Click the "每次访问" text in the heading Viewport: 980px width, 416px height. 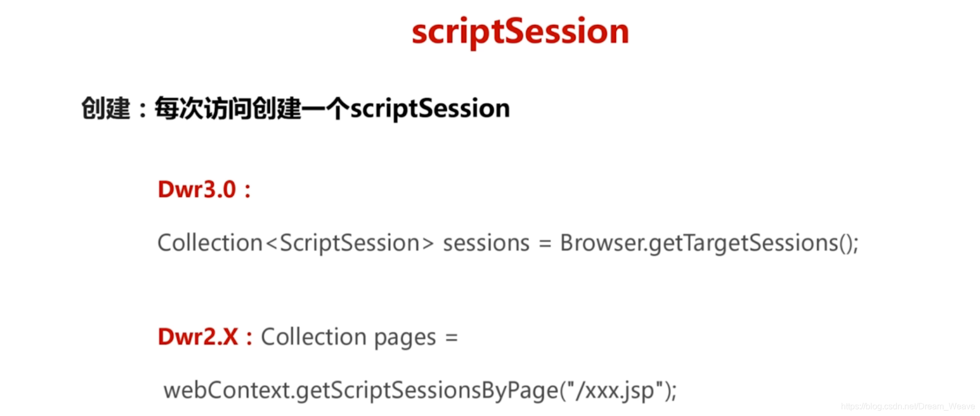click(203, 109)
